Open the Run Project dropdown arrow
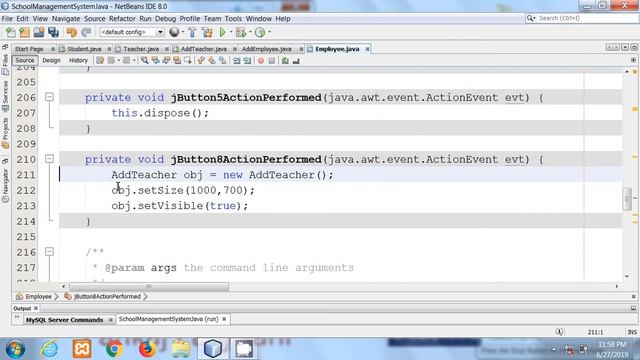This screenshot has height=360, width=640. click(231, 32)
